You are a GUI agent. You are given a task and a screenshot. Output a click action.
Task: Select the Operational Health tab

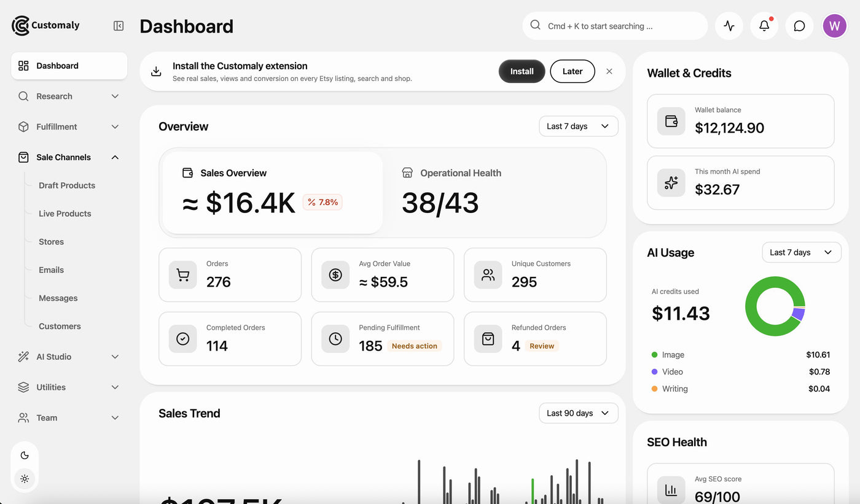[495, 193]
